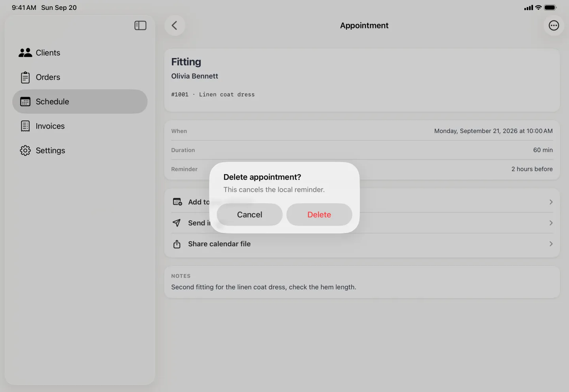Expand the Send row chevron
Screen dimensions: 569x392
coord(551,223)
